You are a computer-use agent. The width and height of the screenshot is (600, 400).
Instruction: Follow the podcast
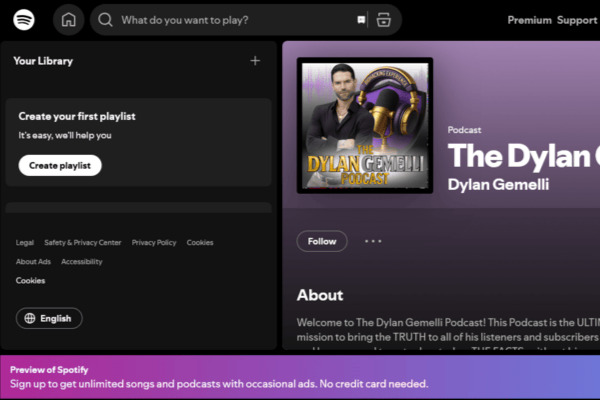tap(322, 241)
